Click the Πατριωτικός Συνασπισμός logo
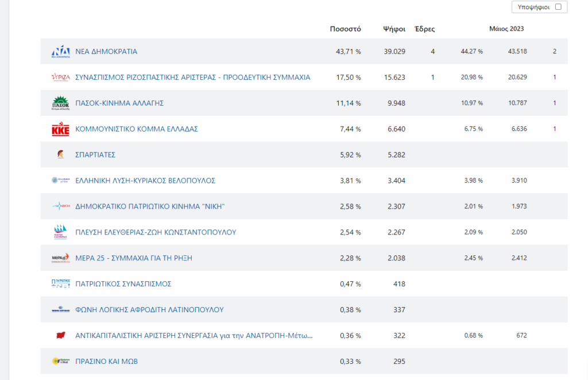 (x=60, y=283)
